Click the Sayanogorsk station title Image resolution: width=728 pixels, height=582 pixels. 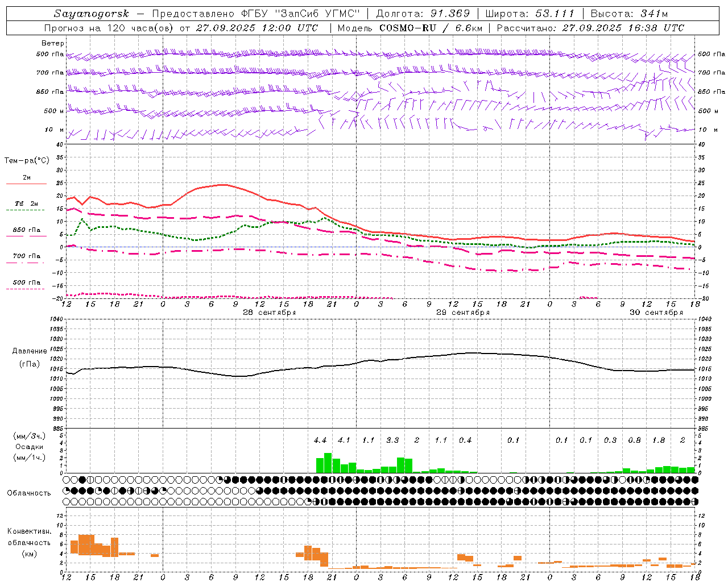92,14
